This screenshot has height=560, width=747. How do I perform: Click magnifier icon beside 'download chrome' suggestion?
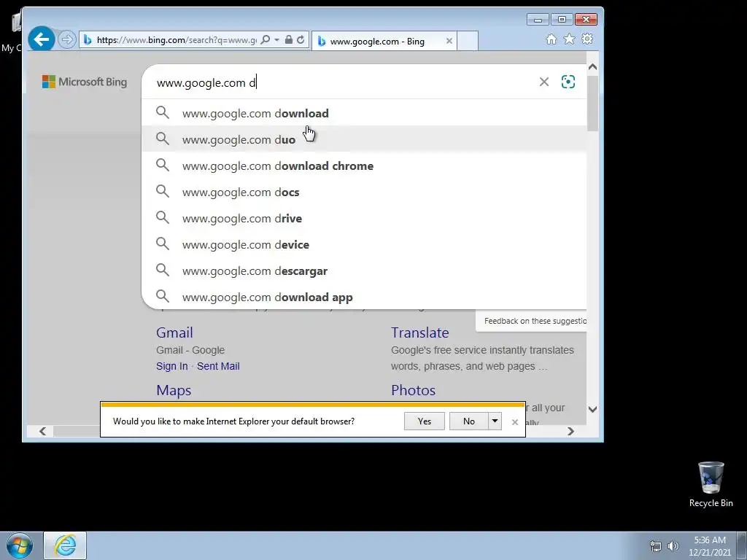pos(163,166)
